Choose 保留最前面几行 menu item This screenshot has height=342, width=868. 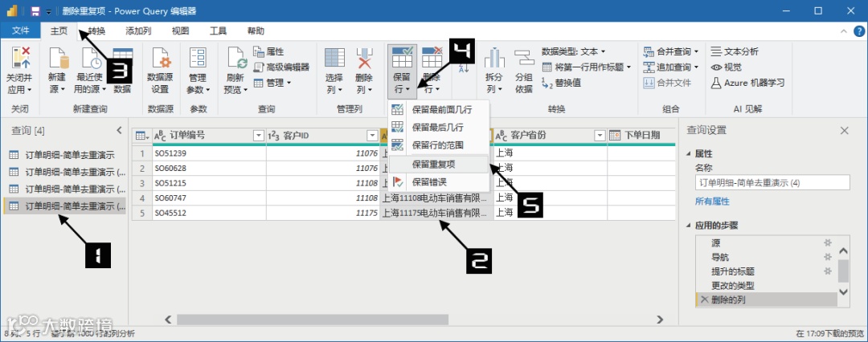(440, 109)
